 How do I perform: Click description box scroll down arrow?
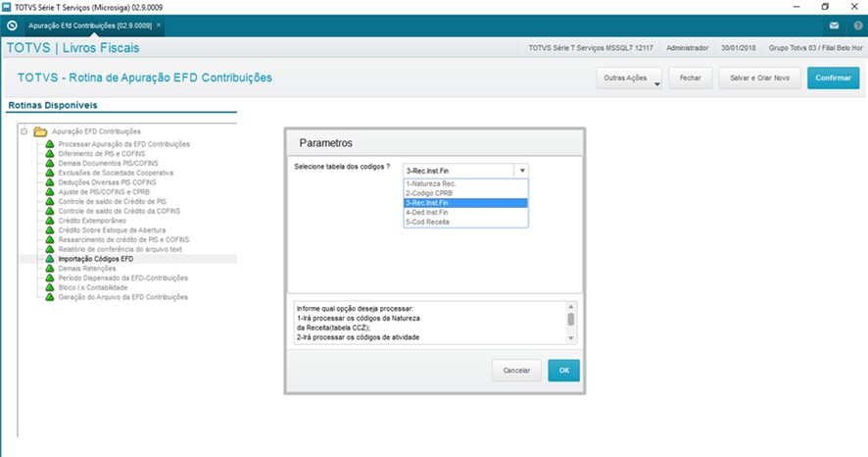[x=571, y=338]
